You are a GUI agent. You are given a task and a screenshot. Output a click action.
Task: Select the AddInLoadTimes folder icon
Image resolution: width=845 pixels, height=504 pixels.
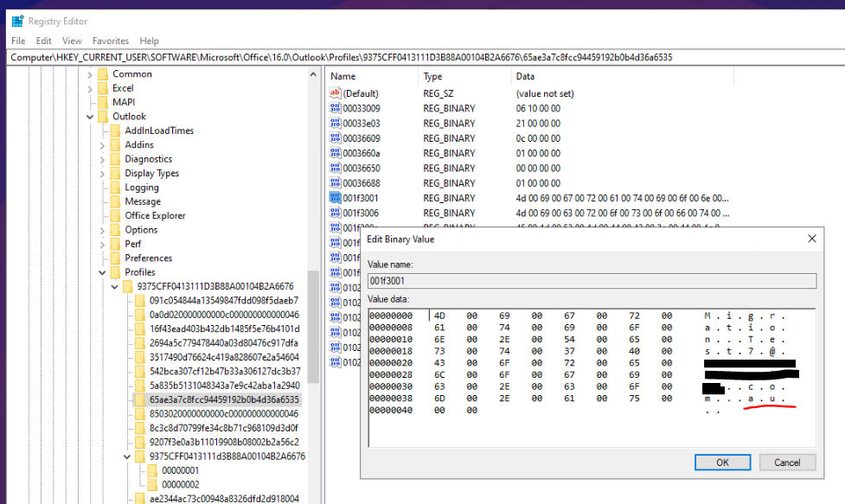pos(116,131)
